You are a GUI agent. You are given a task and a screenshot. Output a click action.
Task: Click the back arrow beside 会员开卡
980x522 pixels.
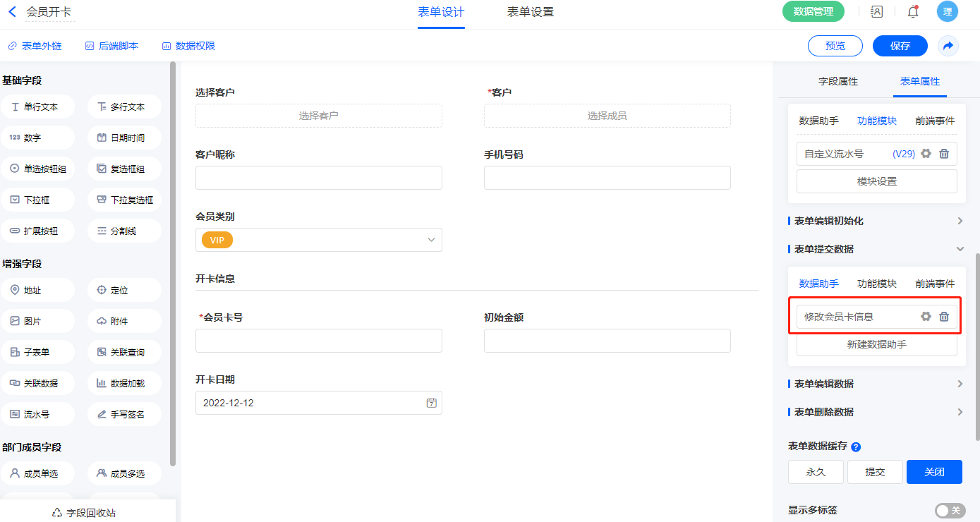pyautogui.click(x=12, y=12)
